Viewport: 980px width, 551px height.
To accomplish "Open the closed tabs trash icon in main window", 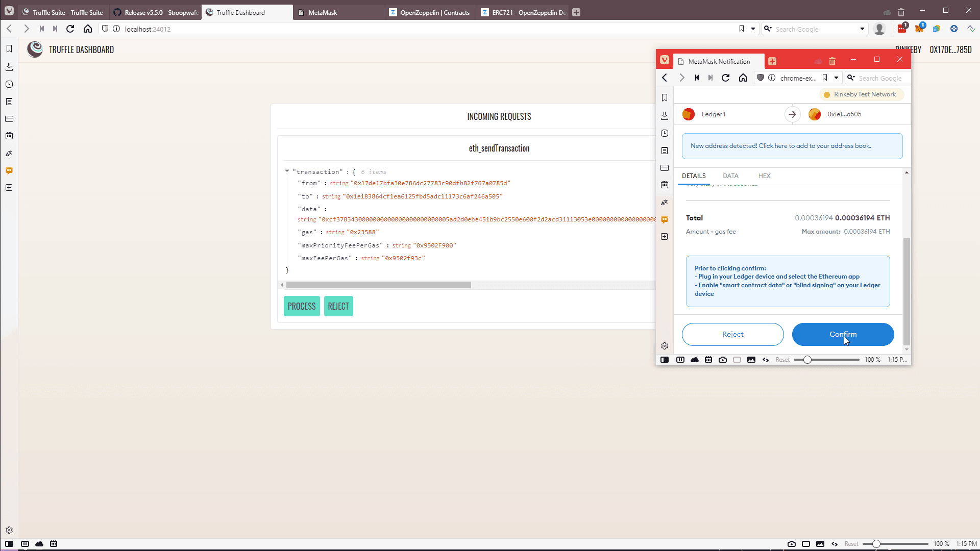I will tap(901, 12).
